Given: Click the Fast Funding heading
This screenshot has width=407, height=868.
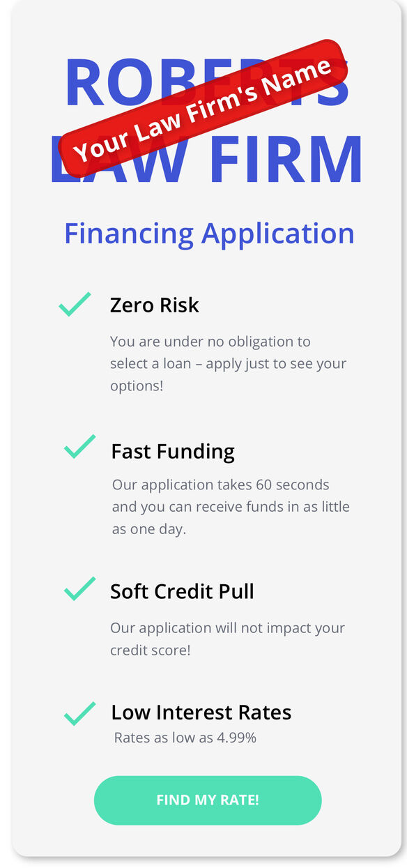Looking at the screenshot, I should point(172,451).
